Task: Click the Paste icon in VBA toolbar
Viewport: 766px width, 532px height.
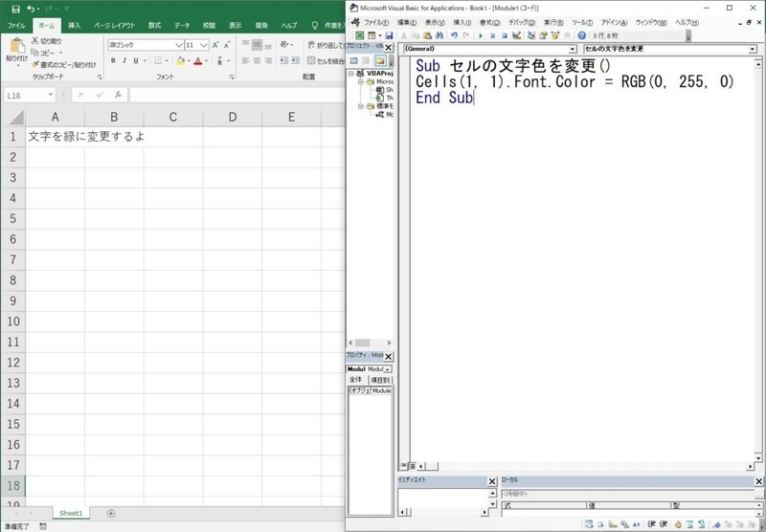Action: coord(427,35)
